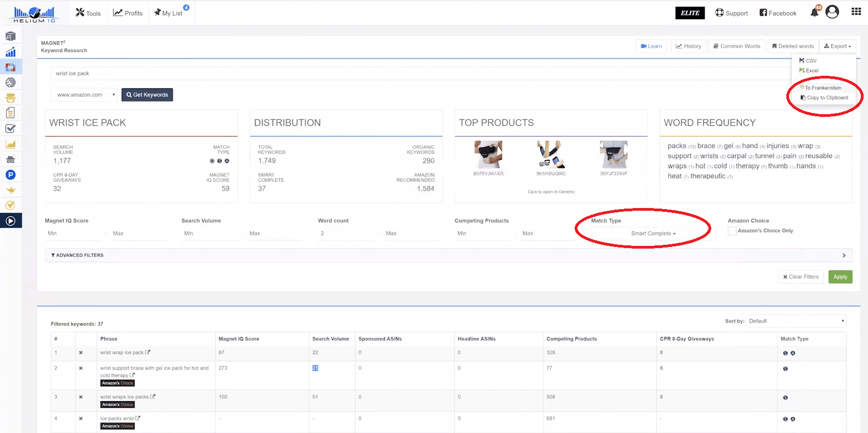Open Common Words button
This screenshot has width=868, height=433.
(736, 46)
